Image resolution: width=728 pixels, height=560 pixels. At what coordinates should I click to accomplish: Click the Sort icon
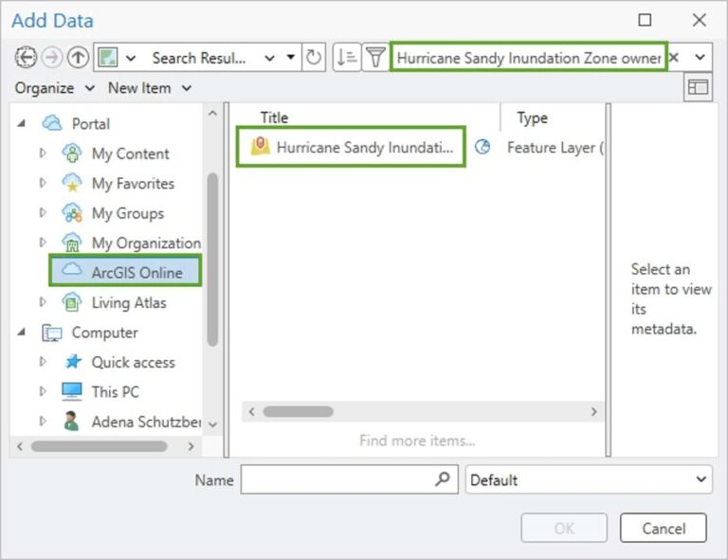coord(346,58)
